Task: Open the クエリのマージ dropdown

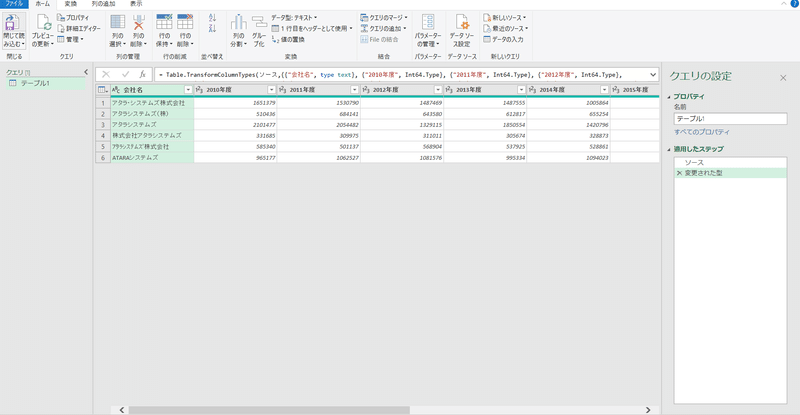Action: pos(384,17)
